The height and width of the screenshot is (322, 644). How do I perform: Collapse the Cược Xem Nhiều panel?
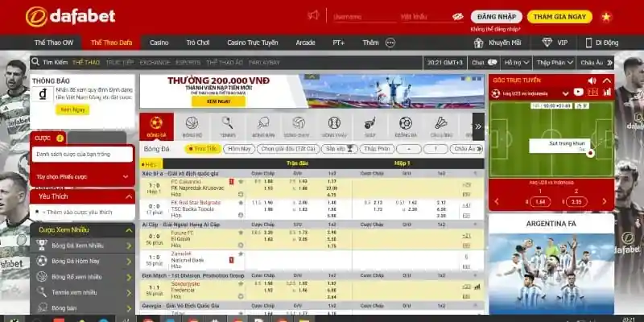click(129, 230)
